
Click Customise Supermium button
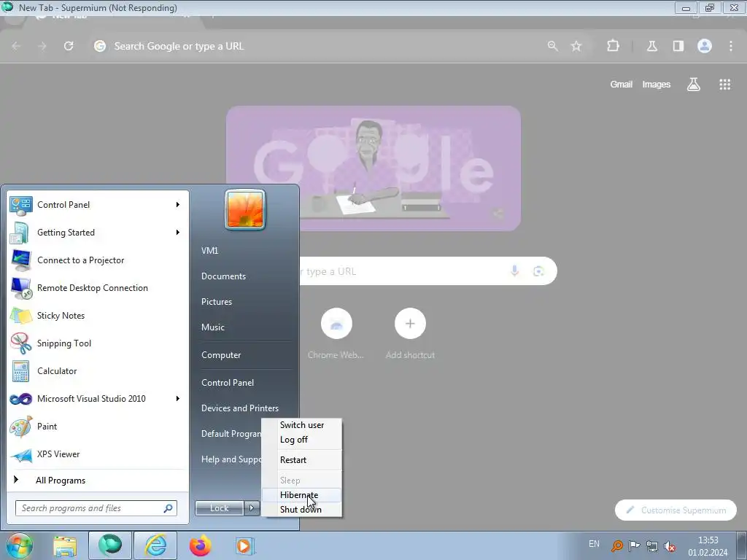tap(676, 510)
